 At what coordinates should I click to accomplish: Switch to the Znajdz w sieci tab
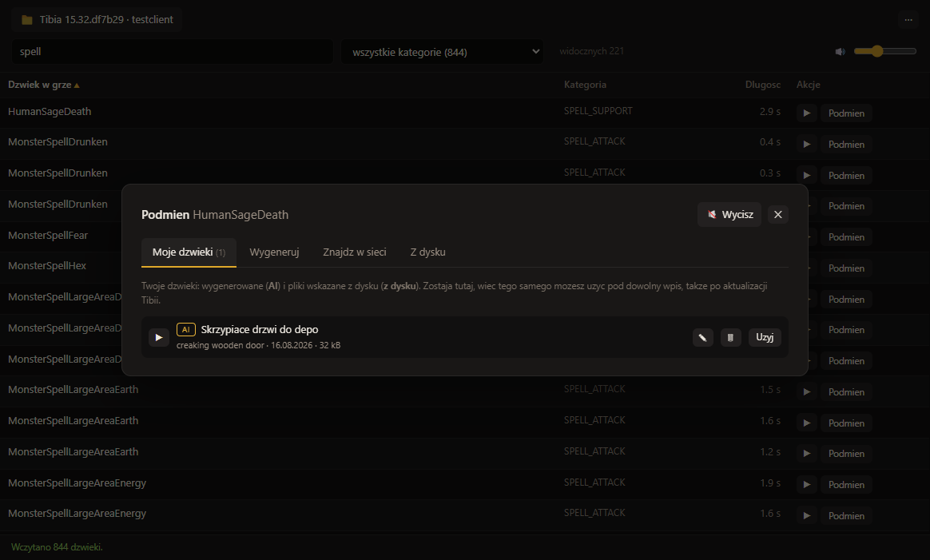coord(355,252)
